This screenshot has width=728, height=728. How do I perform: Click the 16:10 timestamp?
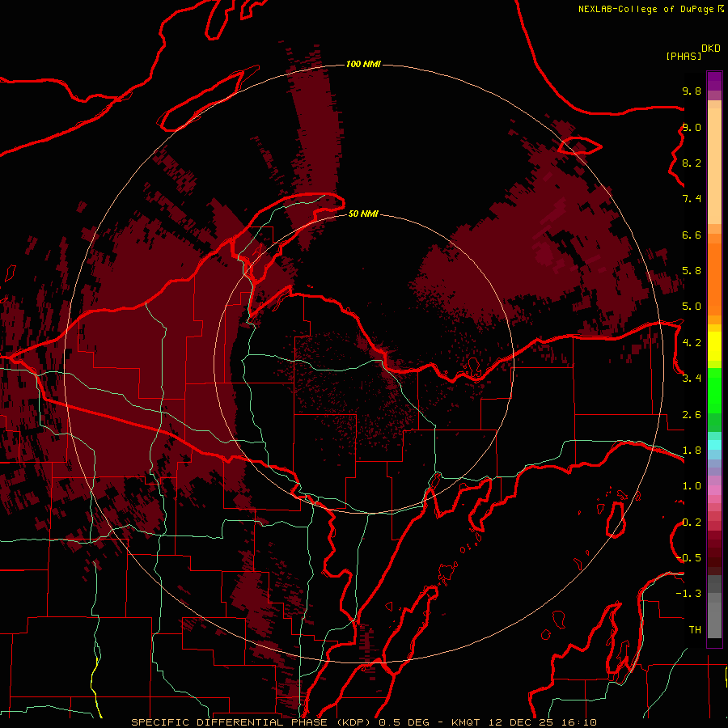click(579, 722)
